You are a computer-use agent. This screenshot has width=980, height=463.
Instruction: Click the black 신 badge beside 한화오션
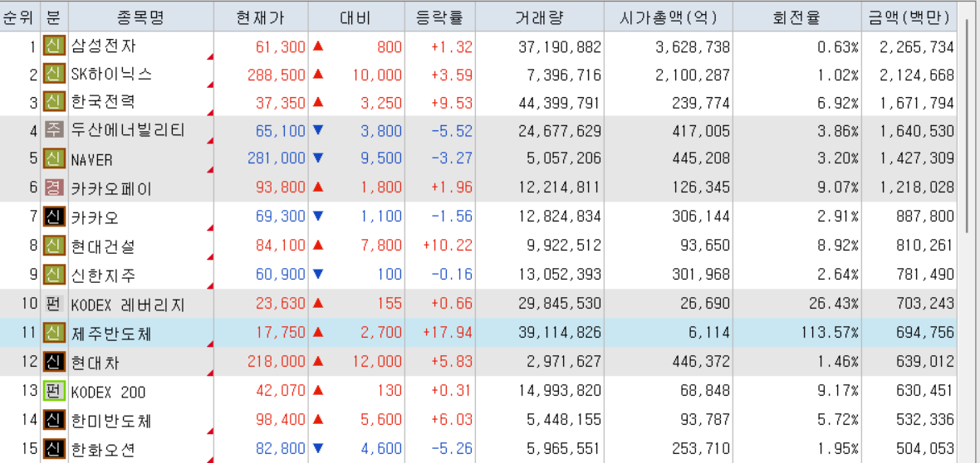point(54,449)
